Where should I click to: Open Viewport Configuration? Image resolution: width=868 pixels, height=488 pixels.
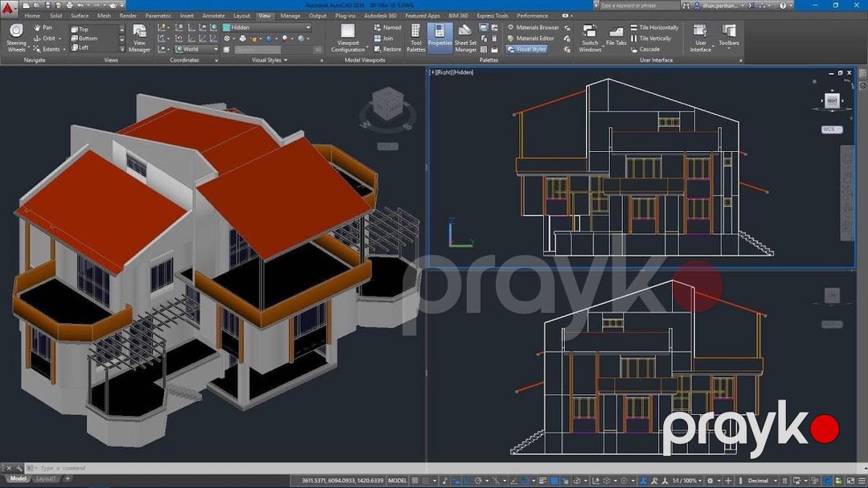[x=348, y=39]
